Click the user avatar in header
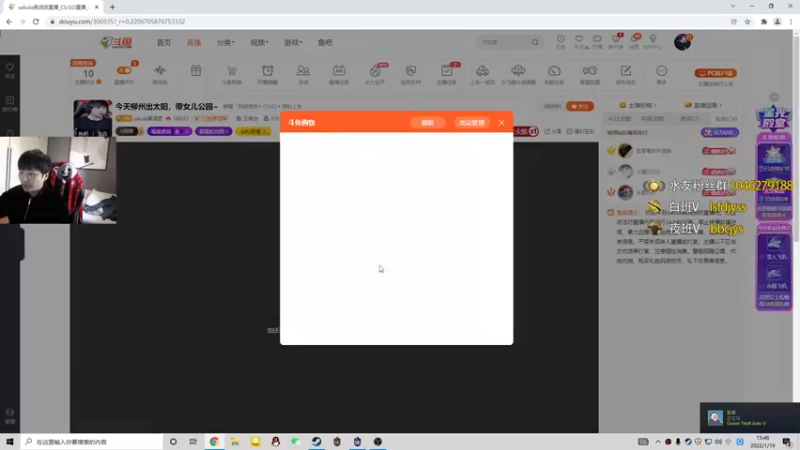The image size is (800, 450). (x=682, y=42)
